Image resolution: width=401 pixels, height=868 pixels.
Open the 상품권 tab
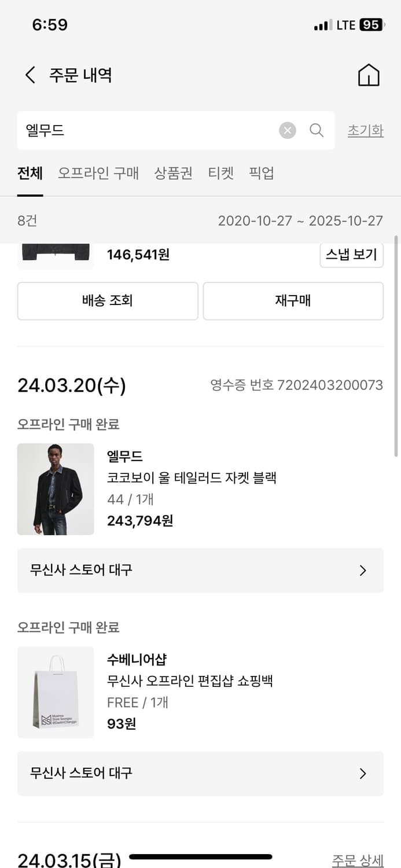pyautogui.click(x=174, y=173)
